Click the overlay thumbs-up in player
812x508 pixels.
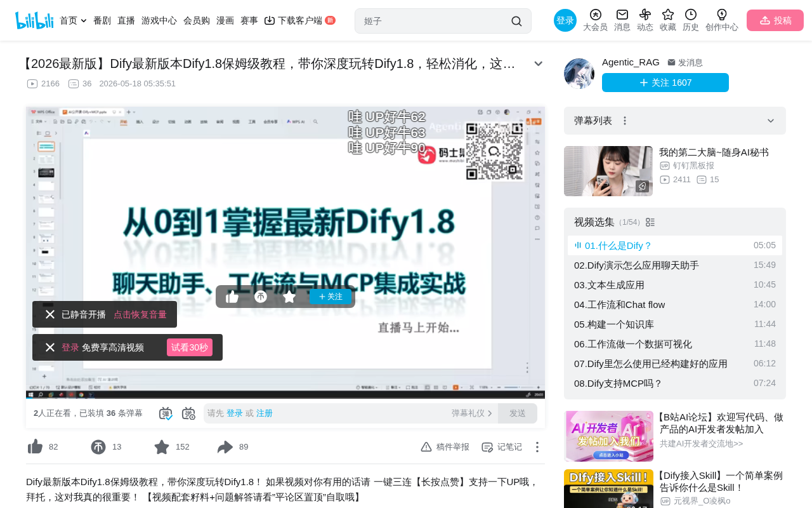(232, 297)
